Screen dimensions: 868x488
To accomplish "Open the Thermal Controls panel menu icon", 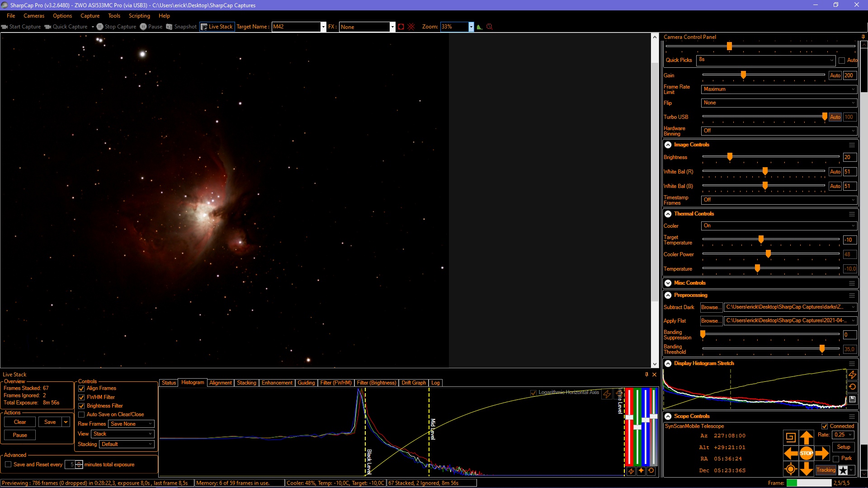I will point(852,214).
